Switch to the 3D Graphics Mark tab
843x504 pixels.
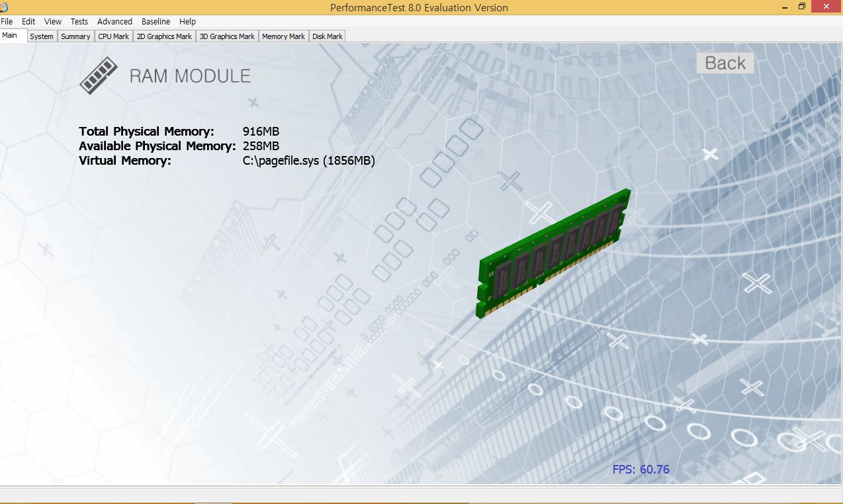227,36
